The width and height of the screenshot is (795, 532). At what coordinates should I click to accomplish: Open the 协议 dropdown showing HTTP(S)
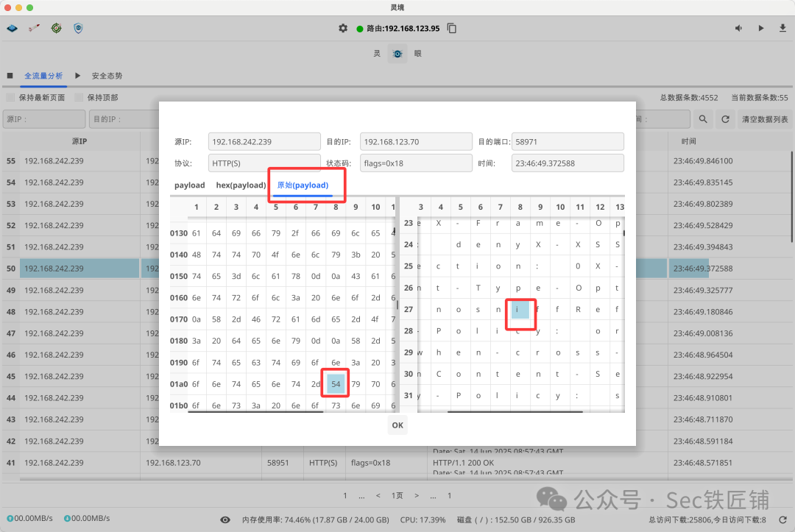pos(264,162)
